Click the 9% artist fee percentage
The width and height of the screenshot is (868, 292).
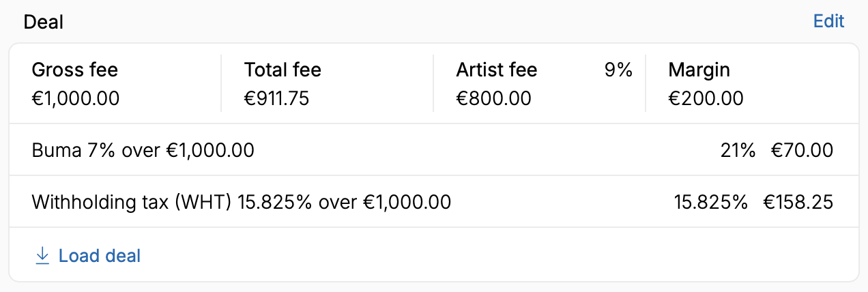click(x=619, y=70)
